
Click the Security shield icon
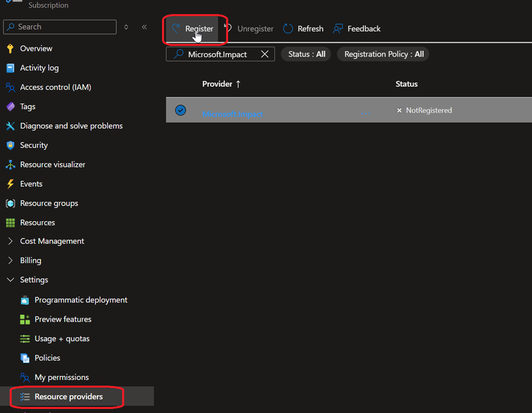(10, 145)
